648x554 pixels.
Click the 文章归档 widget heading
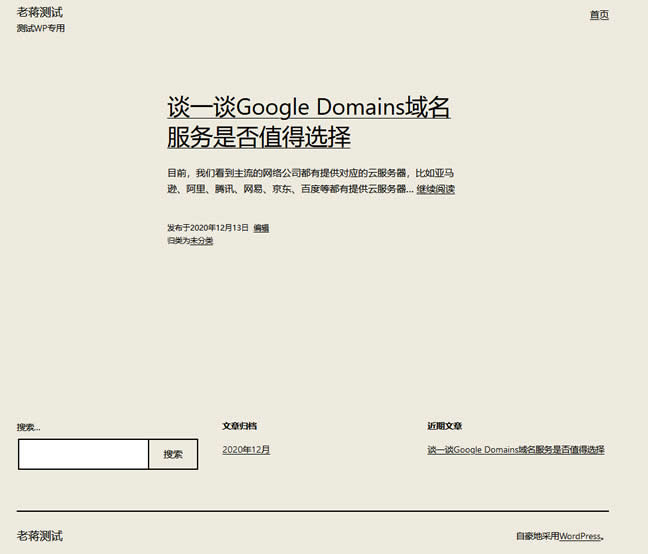coord(240,426)
